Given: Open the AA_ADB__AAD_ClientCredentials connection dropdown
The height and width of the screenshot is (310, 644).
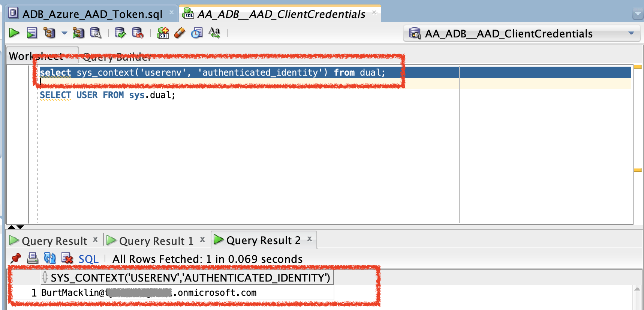Looking at the screenshot, I should click(631, 33).
